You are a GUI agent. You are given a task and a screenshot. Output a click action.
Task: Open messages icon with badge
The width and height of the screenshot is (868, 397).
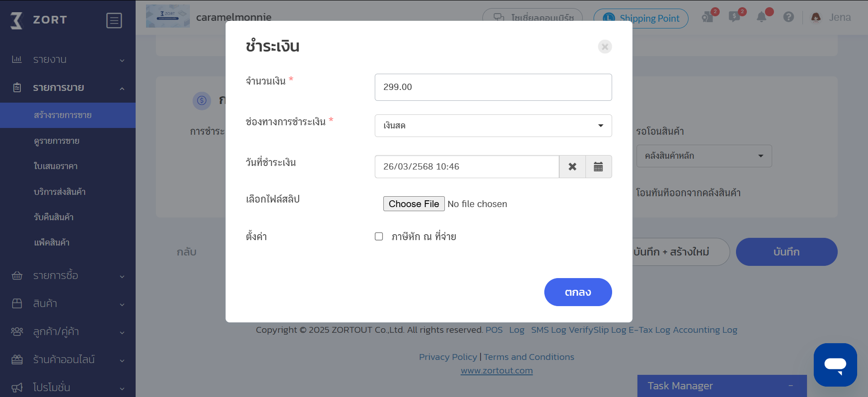pos(735,17)
